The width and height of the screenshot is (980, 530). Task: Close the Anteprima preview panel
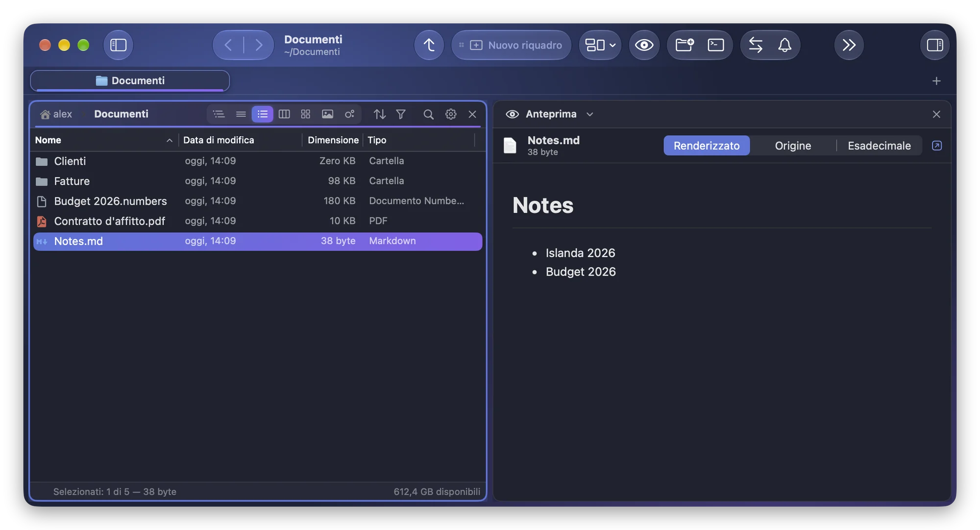pyautogui.click(x=936, y=114)
